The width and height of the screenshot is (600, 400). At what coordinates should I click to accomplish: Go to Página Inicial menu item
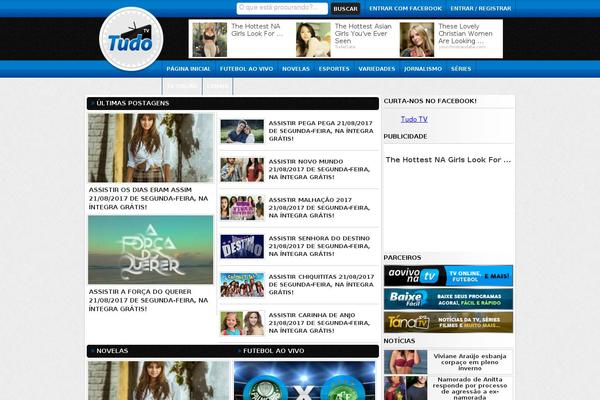[x=188, y=69]
